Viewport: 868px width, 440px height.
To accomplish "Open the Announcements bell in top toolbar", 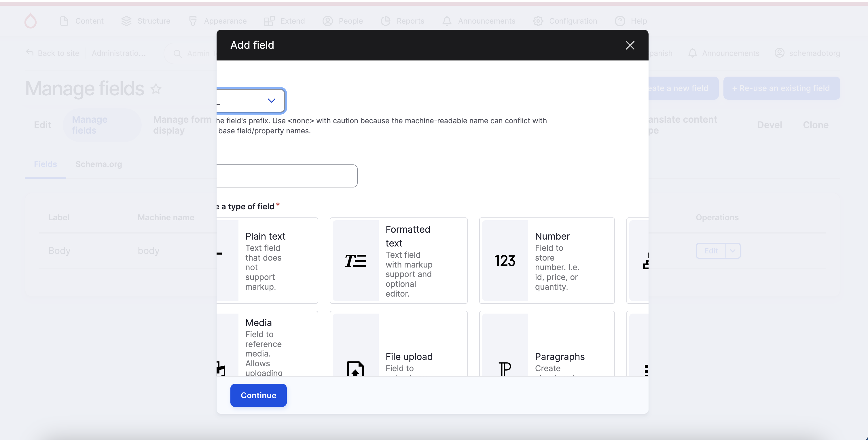I will point(446,21).
